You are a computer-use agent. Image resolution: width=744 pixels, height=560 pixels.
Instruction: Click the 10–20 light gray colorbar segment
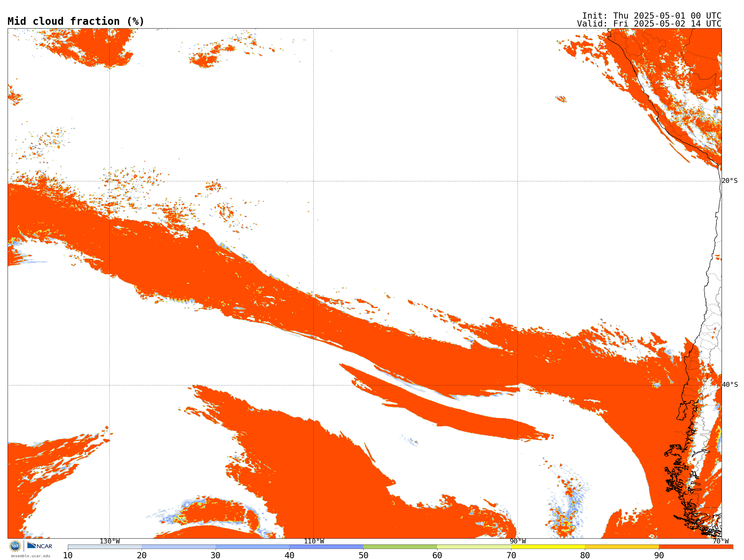pyautogui.click(x=105, y=547)
